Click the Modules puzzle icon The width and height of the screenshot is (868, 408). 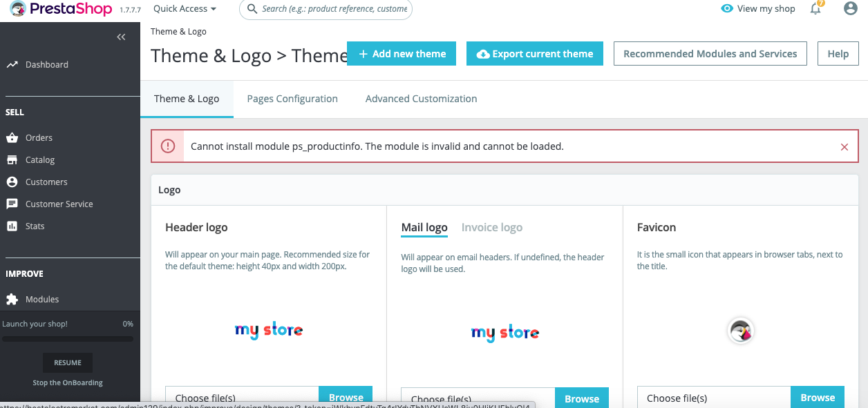click(x=12, y=300)
